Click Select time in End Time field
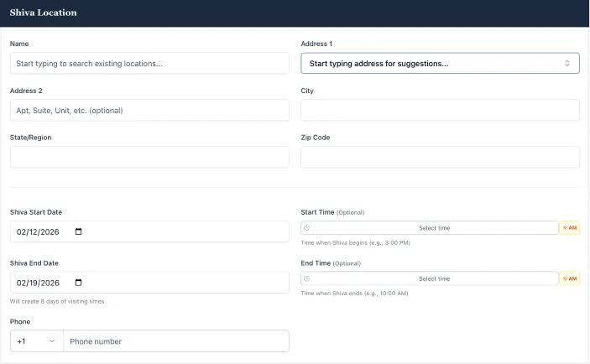 coord(434,278)
